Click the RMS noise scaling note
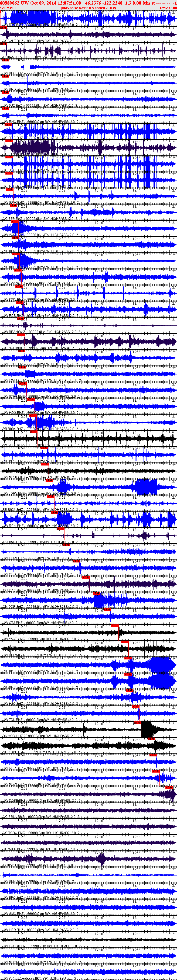The width and height of the screenshot is (177, 980). click(x=88, y=8)
